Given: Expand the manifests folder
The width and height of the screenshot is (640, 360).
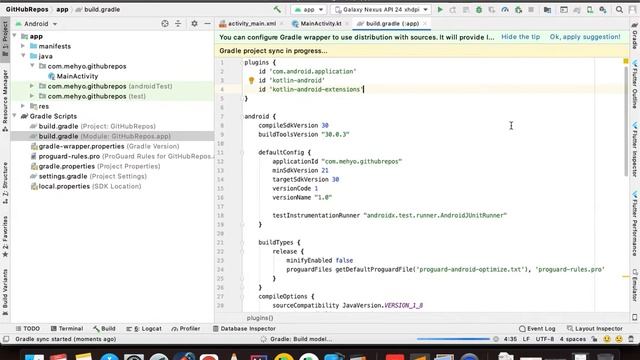Looking at the screenshot, I should pos(23,46).
